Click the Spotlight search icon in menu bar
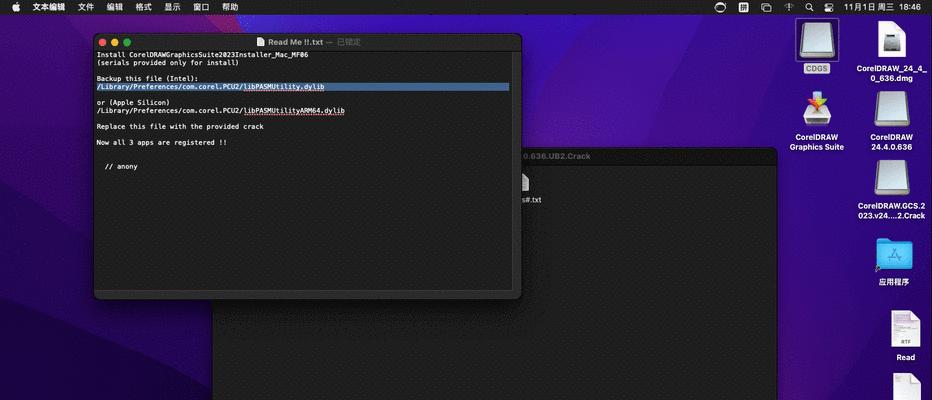The height and width of the screenshot is (400, 932). pyautogui.click(x=809, y=7)
